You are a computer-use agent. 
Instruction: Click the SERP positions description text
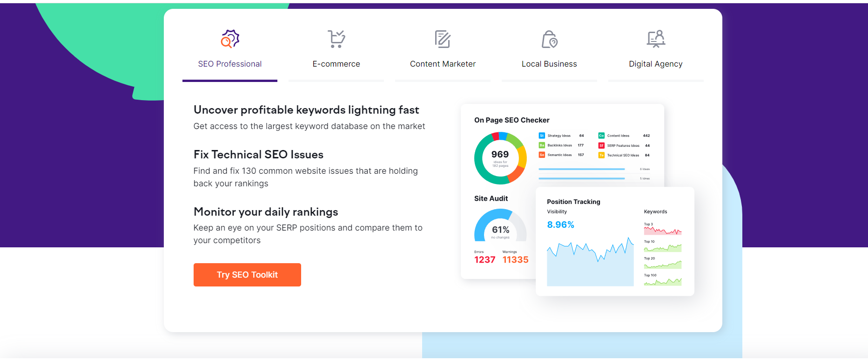(x=308, y=234)
